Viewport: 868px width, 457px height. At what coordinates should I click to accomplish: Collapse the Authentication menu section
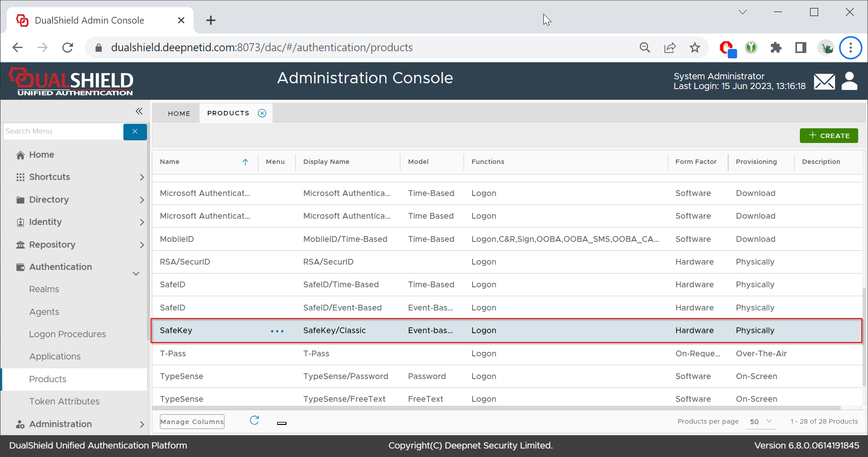(136, 273)
